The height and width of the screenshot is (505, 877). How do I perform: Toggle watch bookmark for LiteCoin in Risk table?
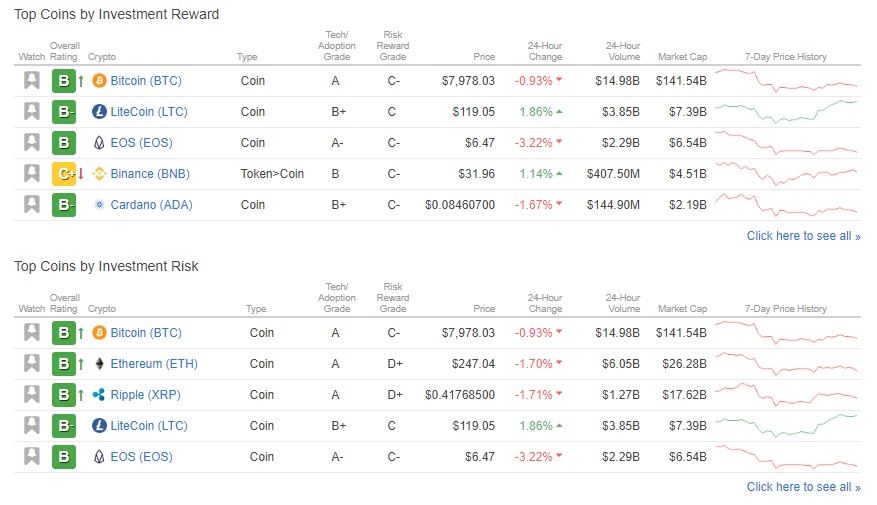32,426
